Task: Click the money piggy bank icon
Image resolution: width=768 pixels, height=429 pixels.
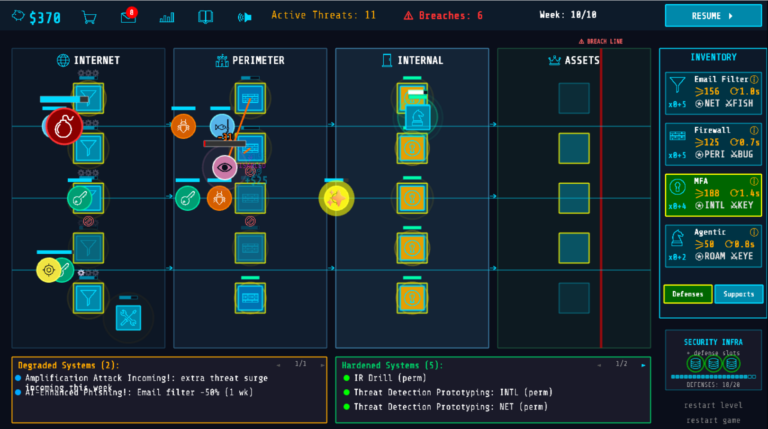Action: click(19, 16)
